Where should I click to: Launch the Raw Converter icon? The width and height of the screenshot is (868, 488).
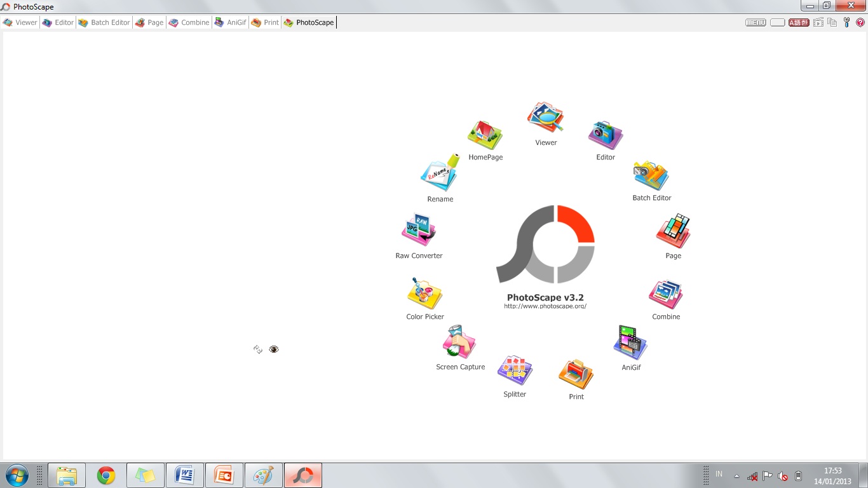pos(419,230)
